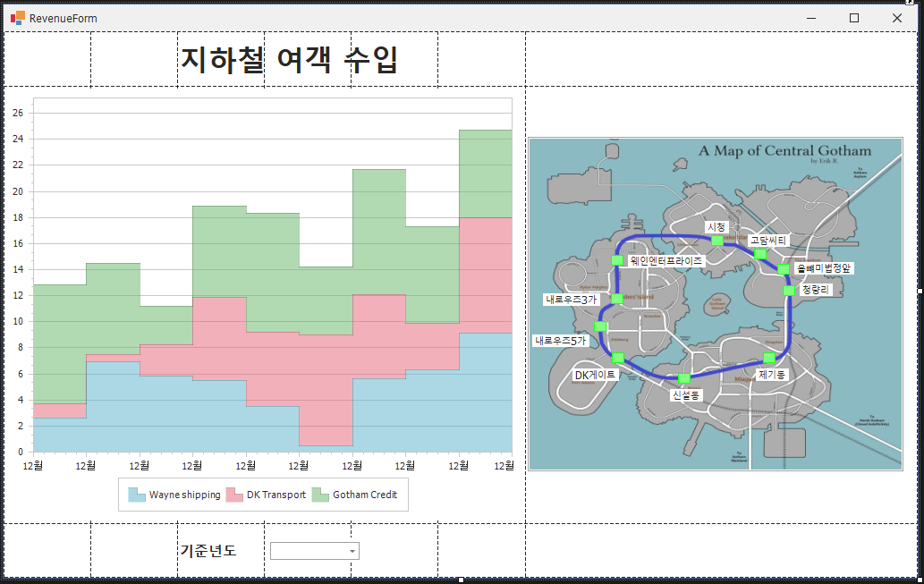924x584 pixels.
Task: Click the RevenueForm app icon in title bar
Action: 18,18
